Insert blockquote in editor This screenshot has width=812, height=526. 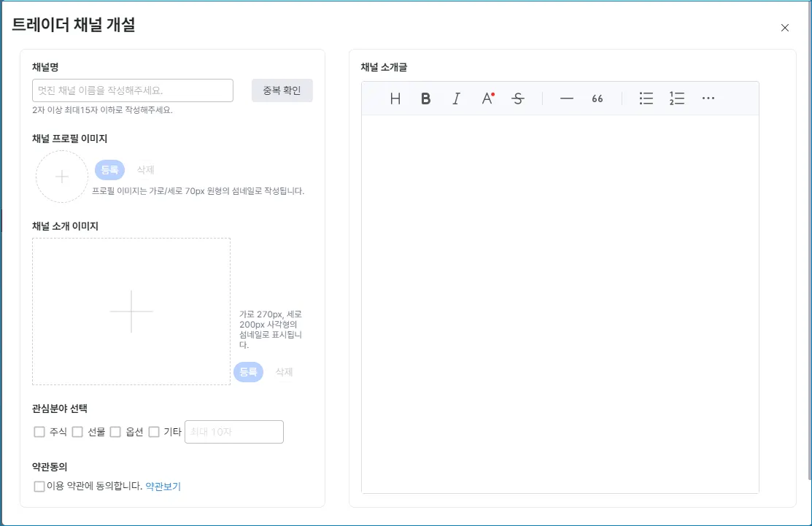coord(597,98)
